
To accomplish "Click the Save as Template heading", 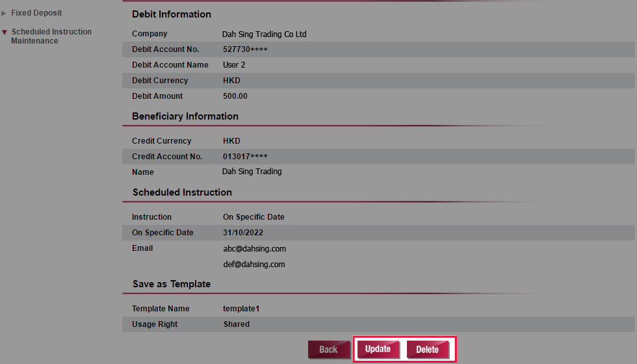I will pyautogui.click(x=172, y=284).
